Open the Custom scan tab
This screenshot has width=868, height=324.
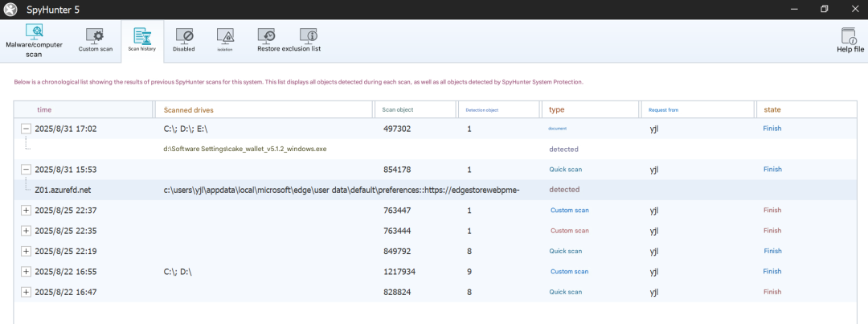click(x=95, y=40)
